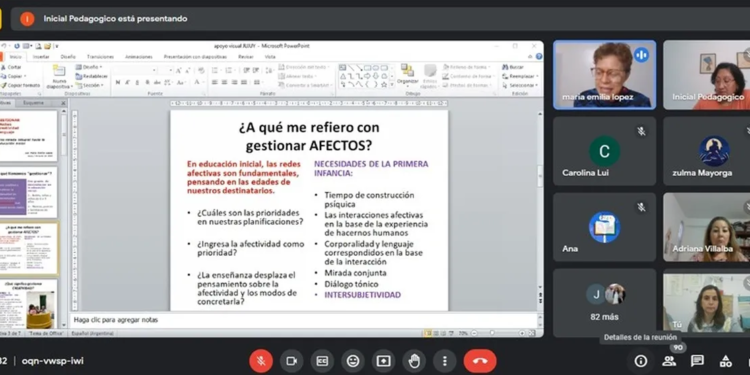The width and height of the screenshot is (750, 375).
Task: Expand the shapes gallery more arrow
Action: 392,85
